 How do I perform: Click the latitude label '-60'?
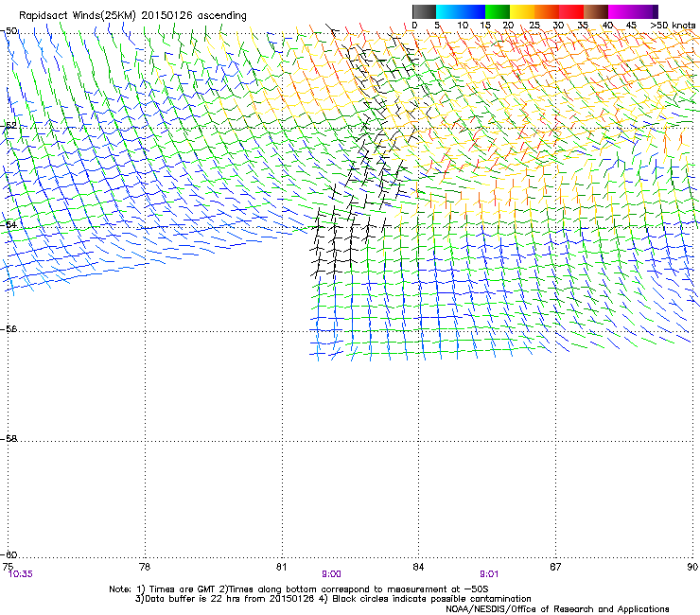click(x=9, y=554)
